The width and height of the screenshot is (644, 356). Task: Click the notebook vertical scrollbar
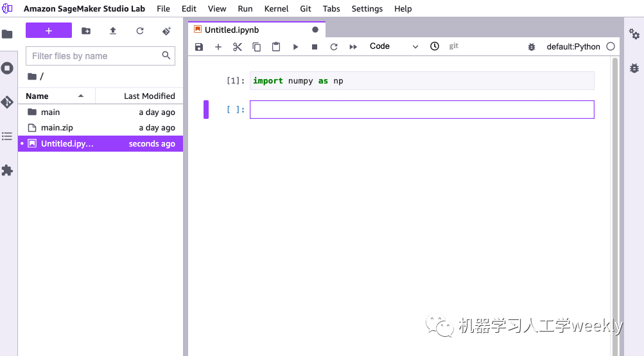coord(615,206)
